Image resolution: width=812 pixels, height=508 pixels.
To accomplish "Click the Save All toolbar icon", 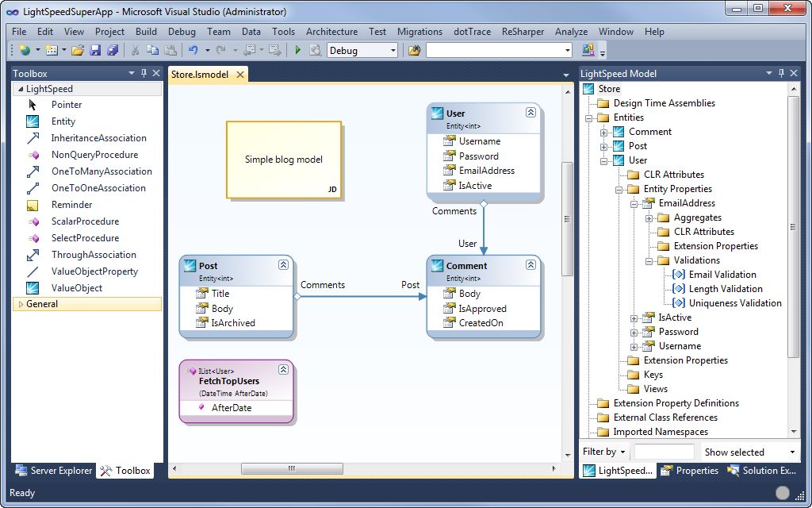I will [112, 50].
